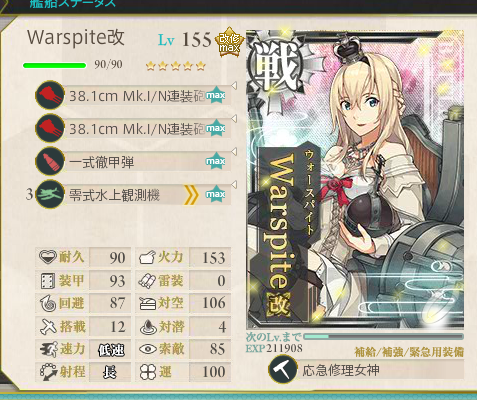Click the repair hammer icon beside 応急修理女神
The image size is (477, 409).
[283, 370]
